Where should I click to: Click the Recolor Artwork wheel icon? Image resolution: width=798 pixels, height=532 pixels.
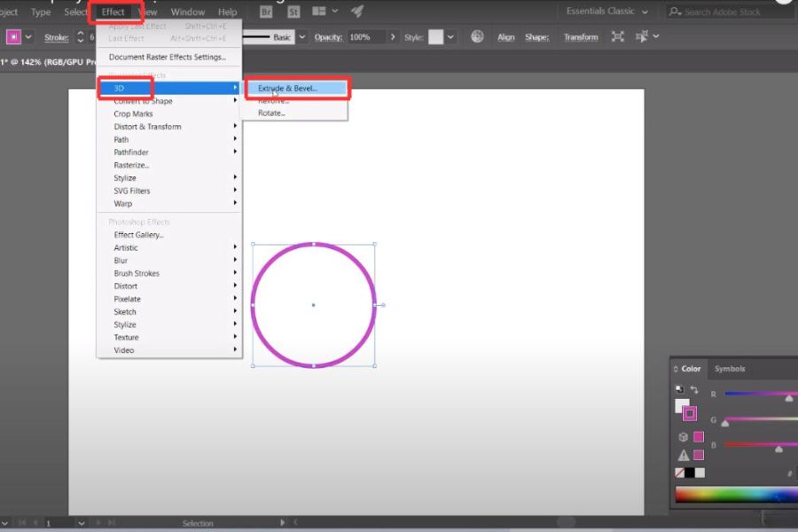point(477,37)
